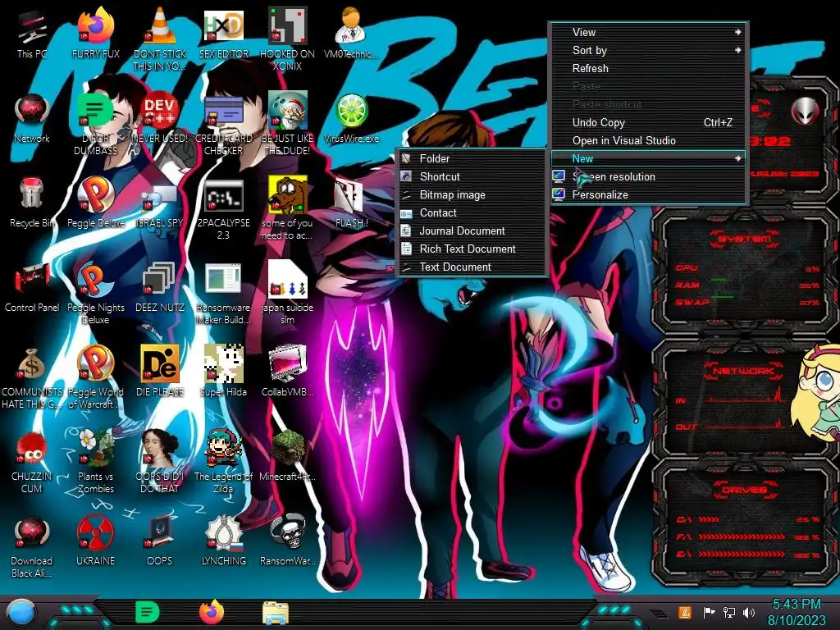Open Screen resolution settings
This screenshot has height=630, width=840.
(648, 177)
